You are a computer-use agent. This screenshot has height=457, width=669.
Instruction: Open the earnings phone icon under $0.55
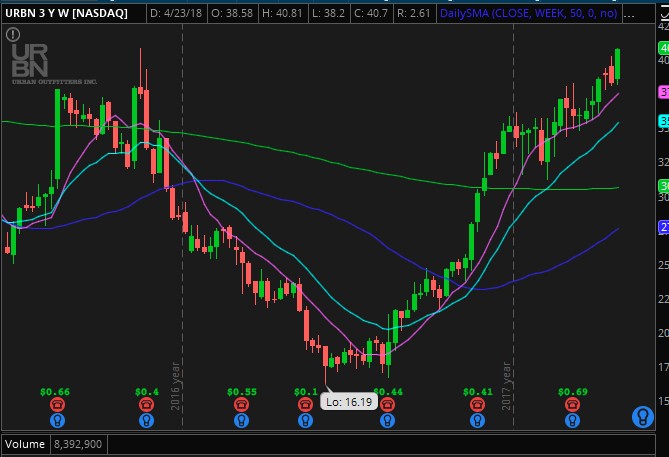pos(241,404)
